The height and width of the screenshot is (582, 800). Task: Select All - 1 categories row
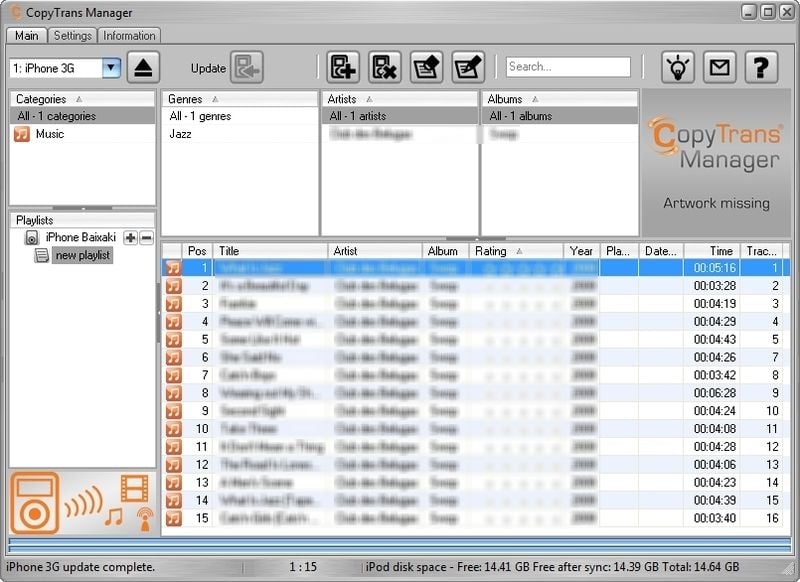pos(82,116)
